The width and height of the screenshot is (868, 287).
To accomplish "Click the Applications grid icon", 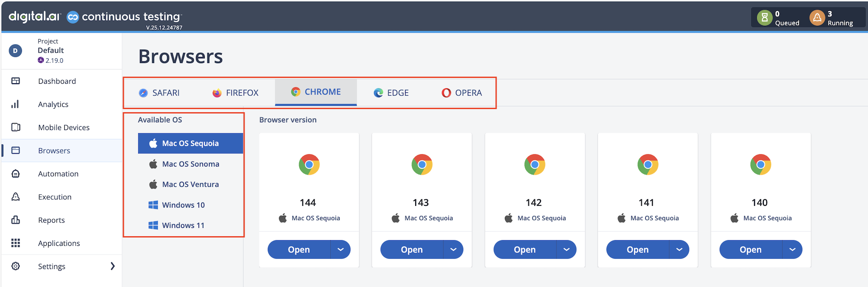I will [16, 243].
